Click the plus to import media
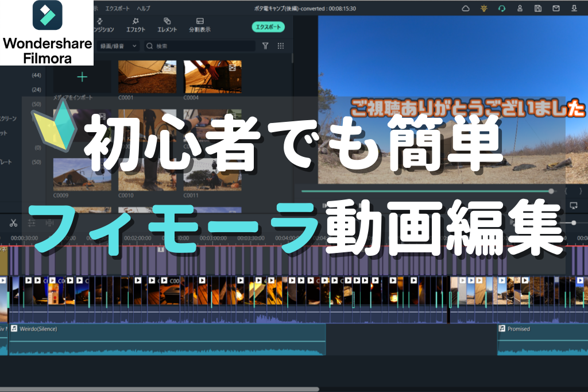 point(82,77)
